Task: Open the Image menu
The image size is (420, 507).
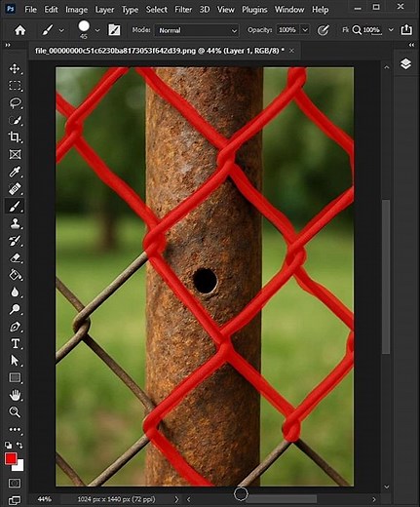Action: [76, 10]
